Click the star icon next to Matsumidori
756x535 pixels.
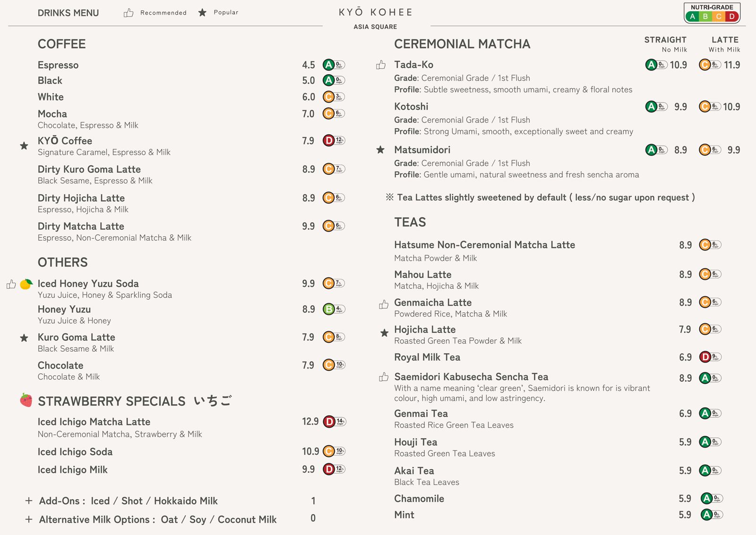380,150
